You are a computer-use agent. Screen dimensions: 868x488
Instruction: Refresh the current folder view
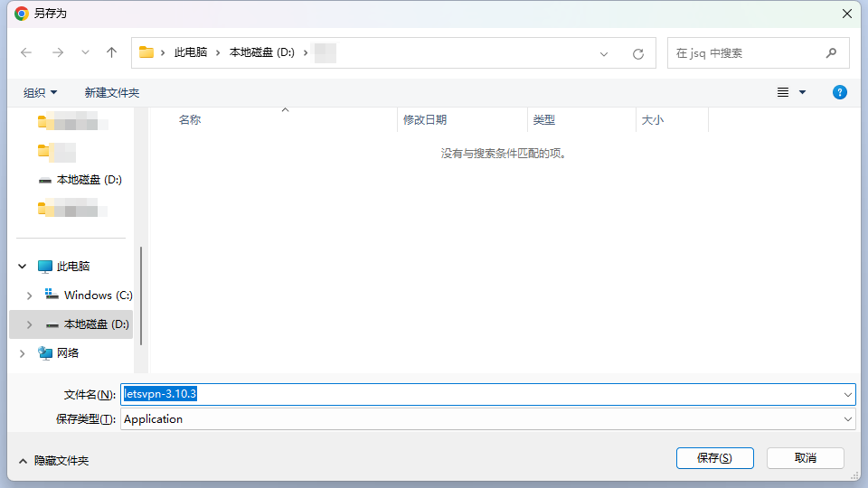[638, 53]
